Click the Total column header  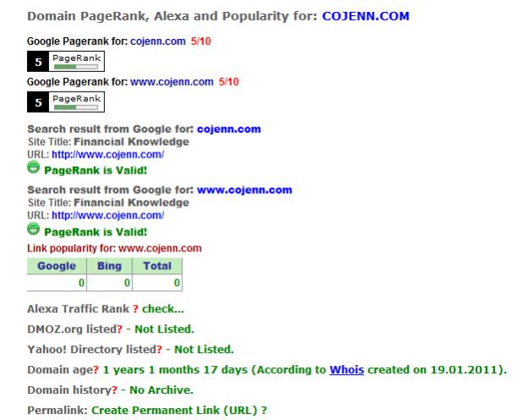pyautogui.click(x=157, y=266)
